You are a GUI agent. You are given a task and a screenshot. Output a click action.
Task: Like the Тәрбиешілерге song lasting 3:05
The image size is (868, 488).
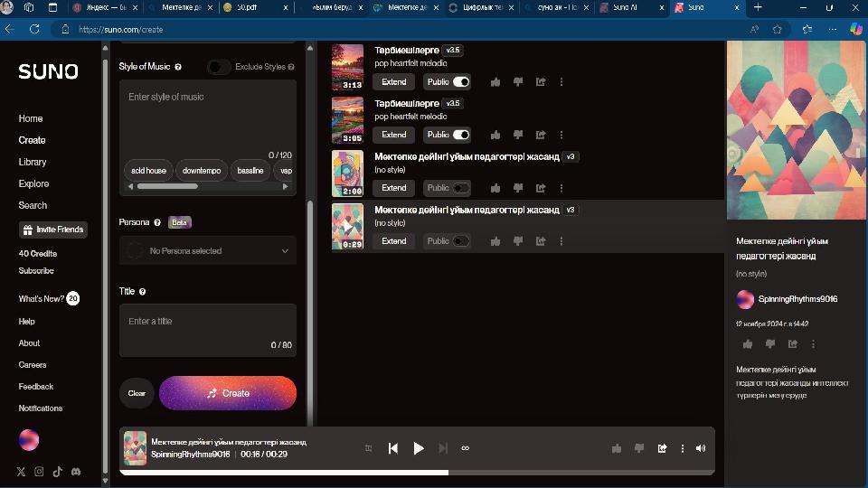(495, 135)
